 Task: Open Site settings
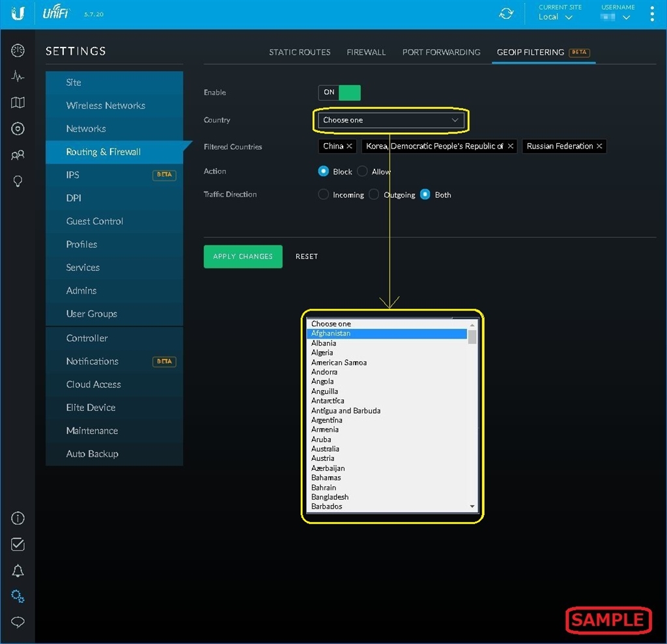pyautogui.click(x=114, y=83)
